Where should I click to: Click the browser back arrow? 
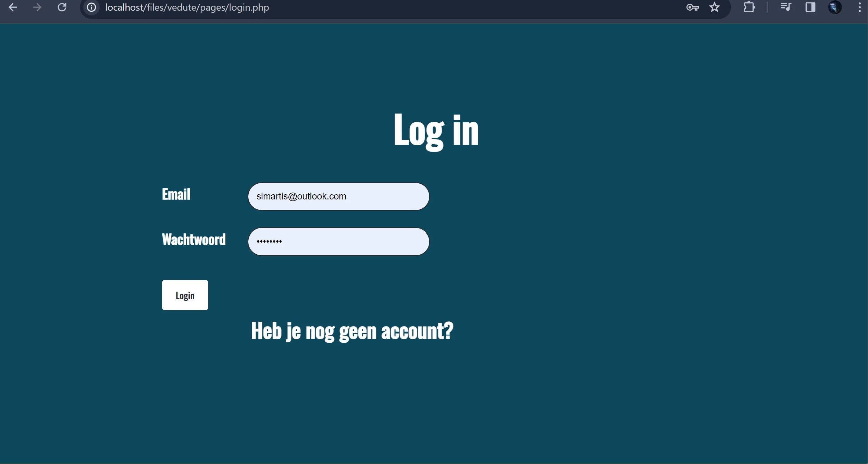tap(13, 7)
